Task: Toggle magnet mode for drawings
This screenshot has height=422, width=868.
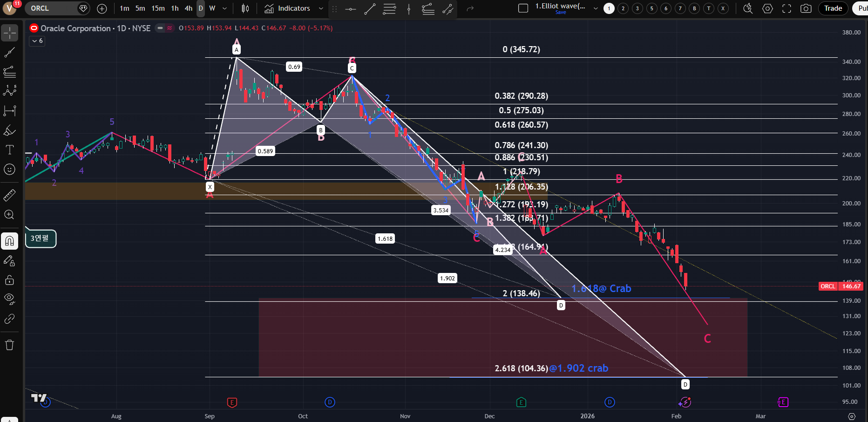Action: pos(9,241)
